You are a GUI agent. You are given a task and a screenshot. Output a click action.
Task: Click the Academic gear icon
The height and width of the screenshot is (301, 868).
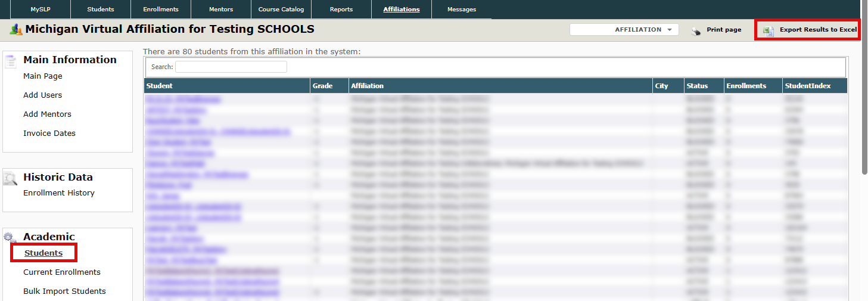(x=10, y=237)
